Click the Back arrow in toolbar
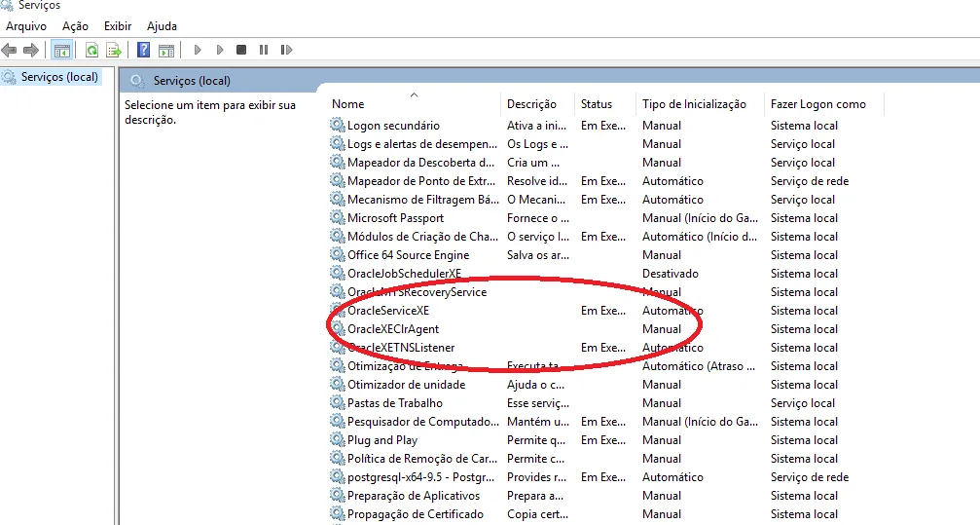Image resolution: width=980 pixels, height=525 pixels. pos(10,50)
